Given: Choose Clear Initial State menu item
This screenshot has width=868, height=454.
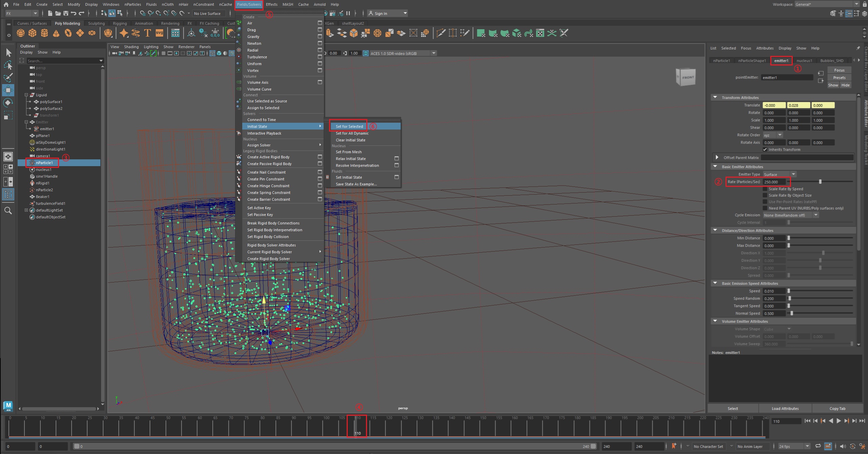Looking at the screenshot, I should pyautogui.click(x=350, y=140).
